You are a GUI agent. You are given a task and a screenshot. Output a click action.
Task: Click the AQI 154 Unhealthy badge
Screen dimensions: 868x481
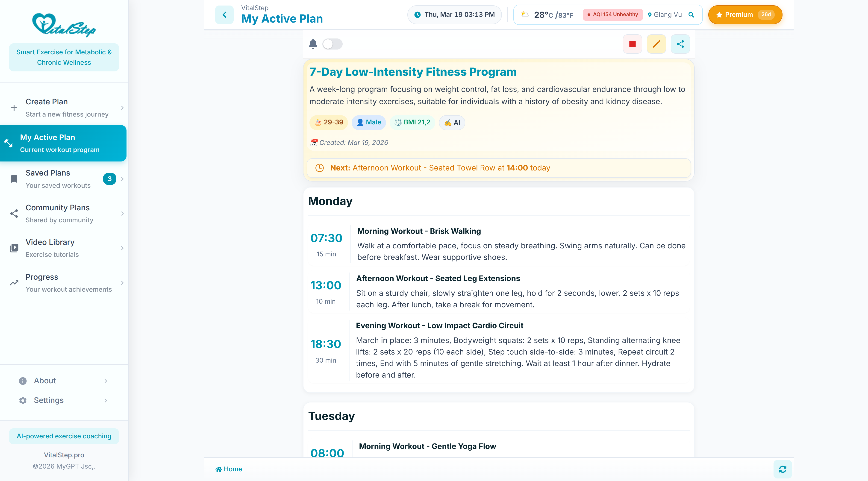coord(613,15)
